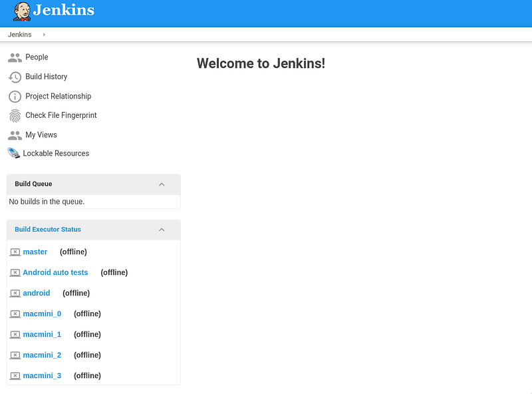Image resolution: width=532 pixels, height=394 pixels.
Task: Click the Build Queue heading
Action: (x=33, y=184)
